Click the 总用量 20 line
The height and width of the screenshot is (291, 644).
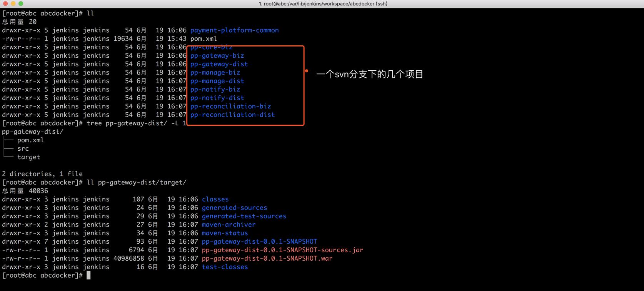coord(19,22)
